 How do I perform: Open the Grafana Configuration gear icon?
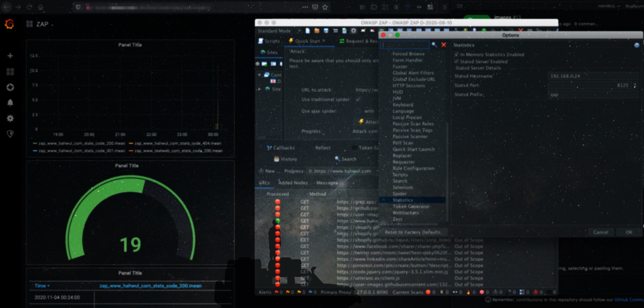(10, 118)
